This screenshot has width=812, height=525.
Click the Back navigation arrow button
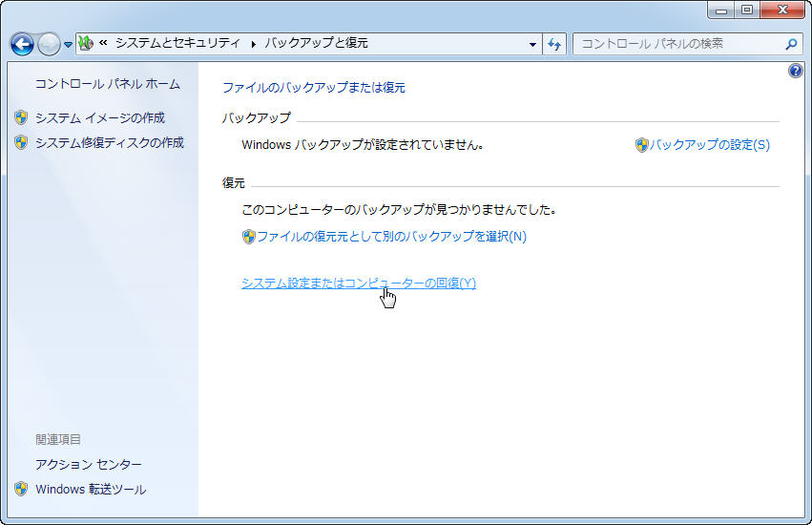coord(22,45)
